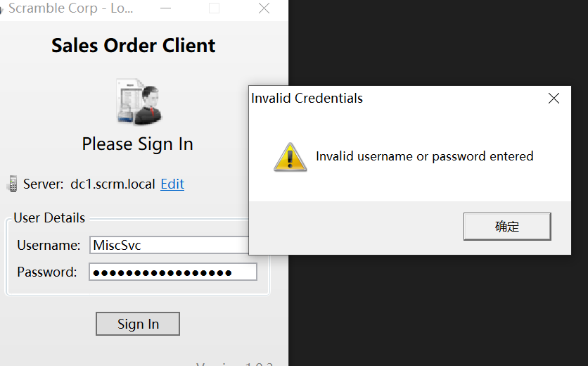588x366 pixels.
Task: Focus the Password input field
Action: (x=172, y=272)
